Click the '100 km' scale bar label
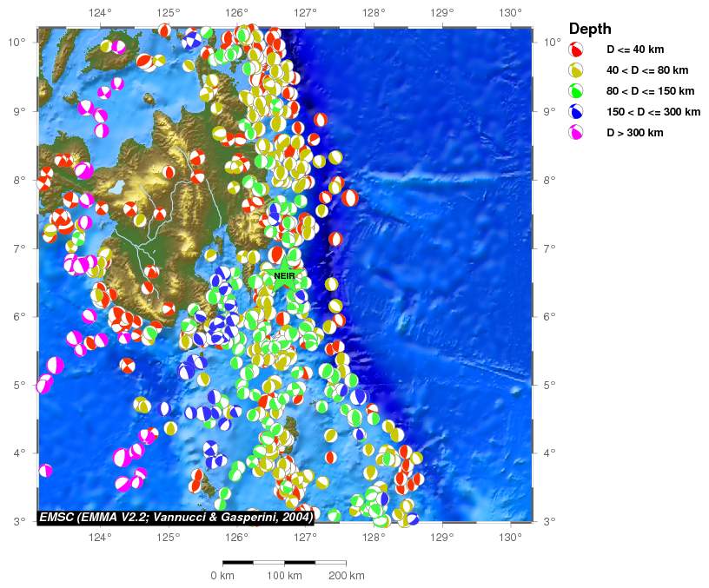The height and width of the screenshot is (588, 709). pos(283,576)
